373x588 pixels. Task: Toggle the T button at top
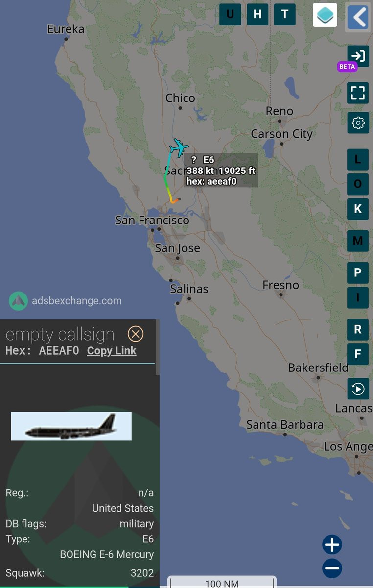285,14
